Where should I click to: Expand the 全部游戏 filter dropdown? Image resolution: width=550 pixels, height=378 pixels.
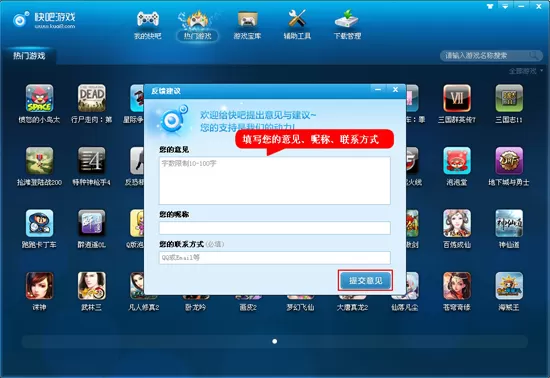tap(525, 71)
